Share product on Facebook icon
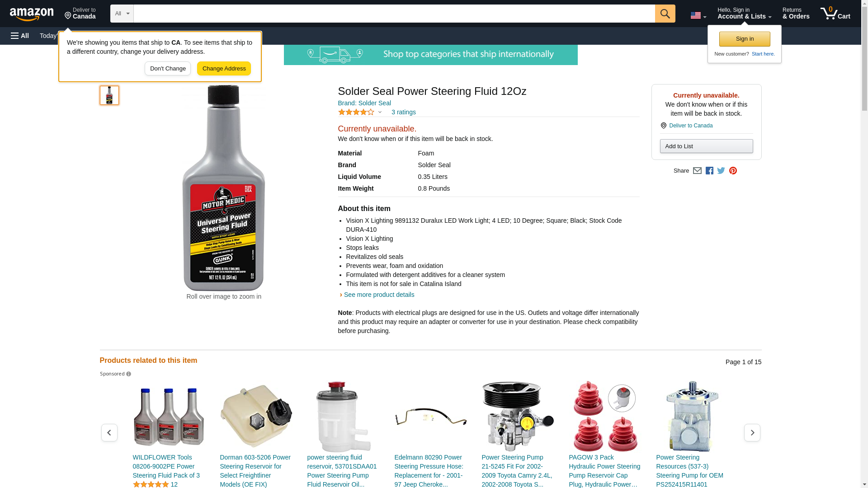 709,171
